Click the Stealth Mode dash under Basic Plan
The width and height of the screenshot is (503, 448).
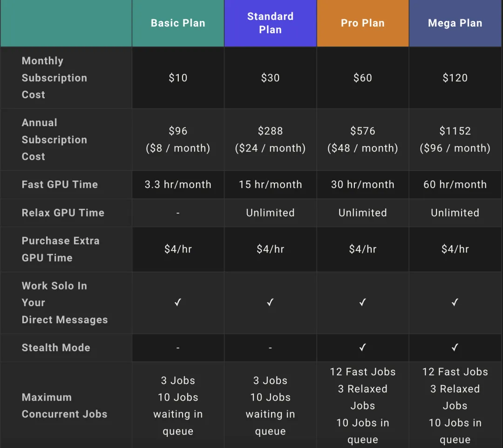coord(178,348)
